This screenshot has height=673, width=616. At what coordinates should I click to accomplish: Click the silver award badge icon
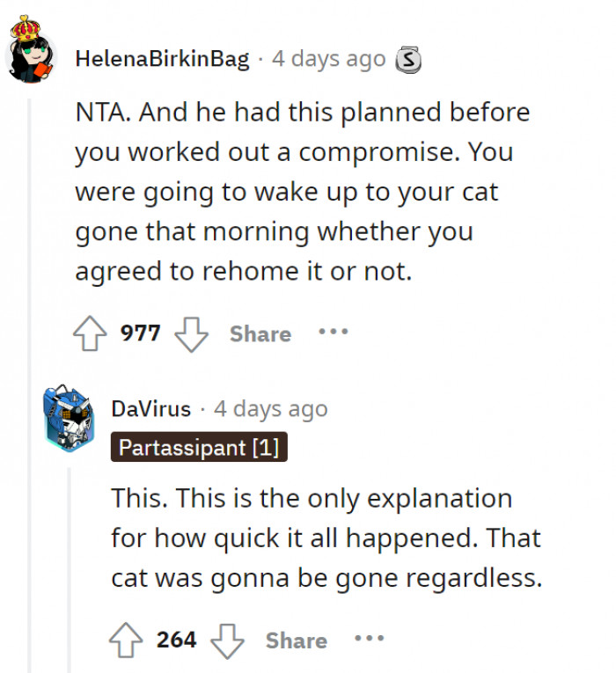408,60
